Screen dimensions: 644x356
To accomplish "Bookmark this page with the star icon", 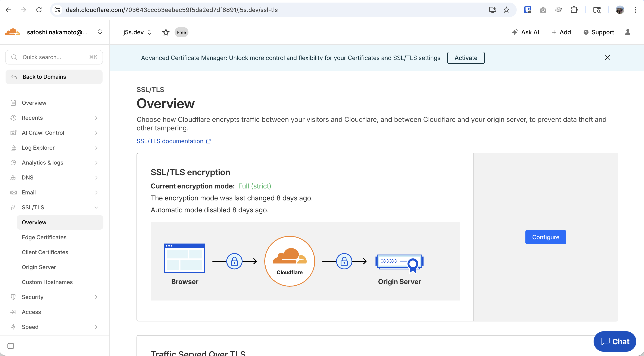I will coord(506,10).
